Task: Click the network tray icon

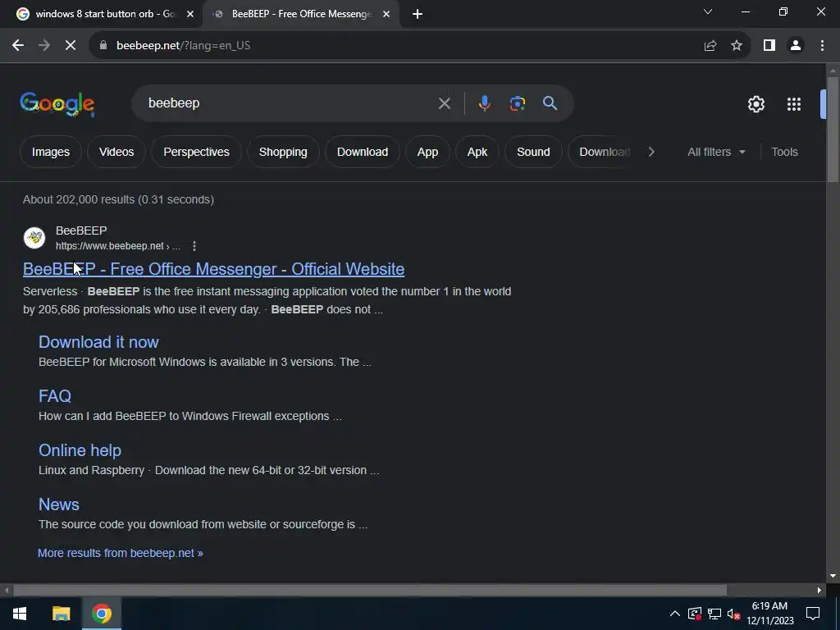Action: (714, 614)
